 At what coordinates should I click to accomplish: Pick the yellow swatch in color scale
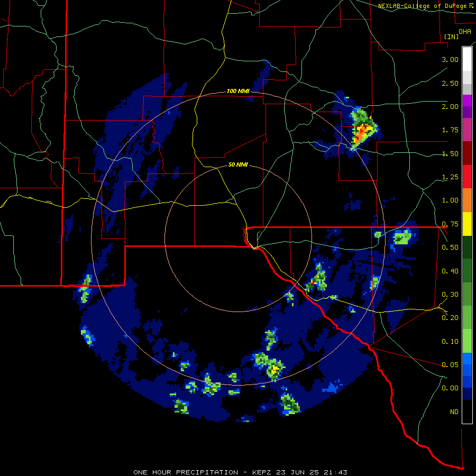pyautogui.click(x=467, y=224)
